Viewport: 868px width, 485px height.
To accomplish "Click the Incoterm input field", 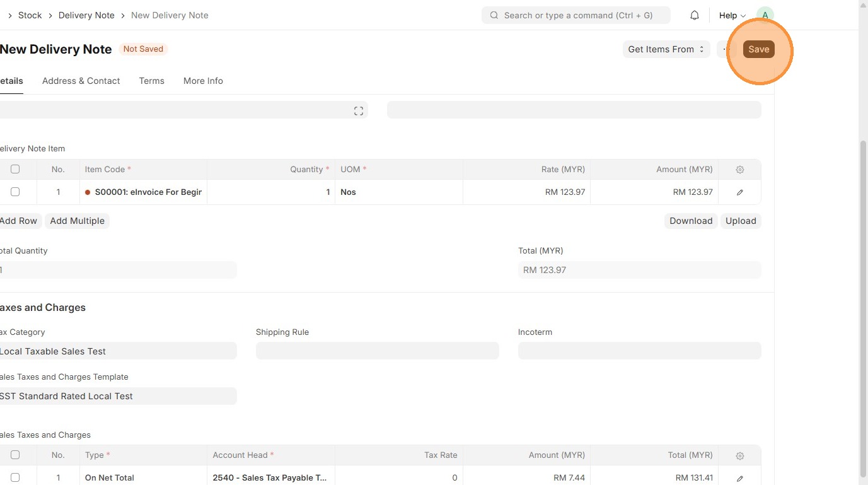I will coord(639,351).
